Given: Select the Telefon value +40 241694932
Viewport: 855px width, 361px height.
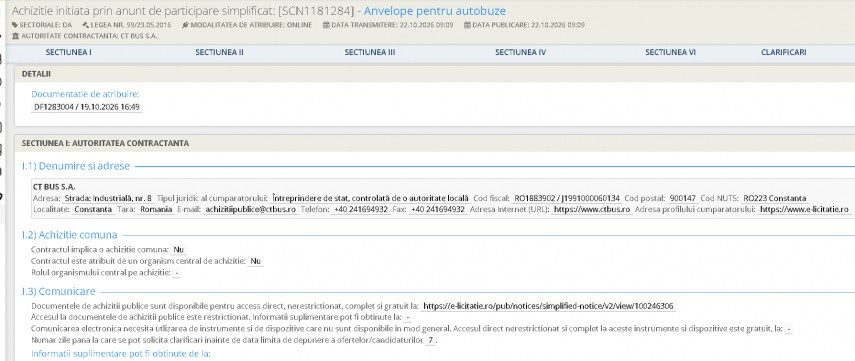Looking at the screenshot, I should pos(361,209).
